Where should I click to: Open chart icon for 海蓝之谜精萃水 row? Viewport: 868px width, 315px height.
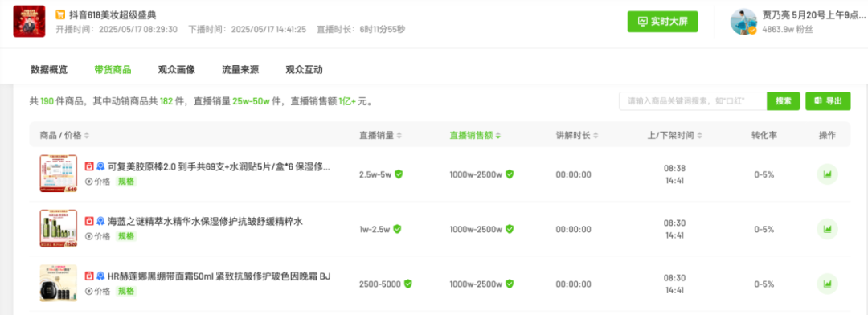click(828, 229)
